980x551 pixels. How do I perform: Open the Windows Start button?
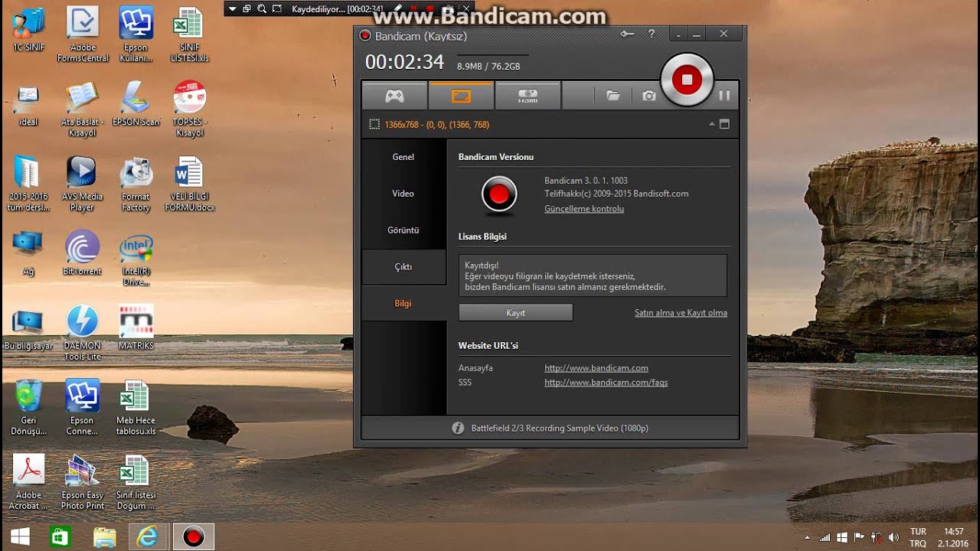click(x=20, y=537)
